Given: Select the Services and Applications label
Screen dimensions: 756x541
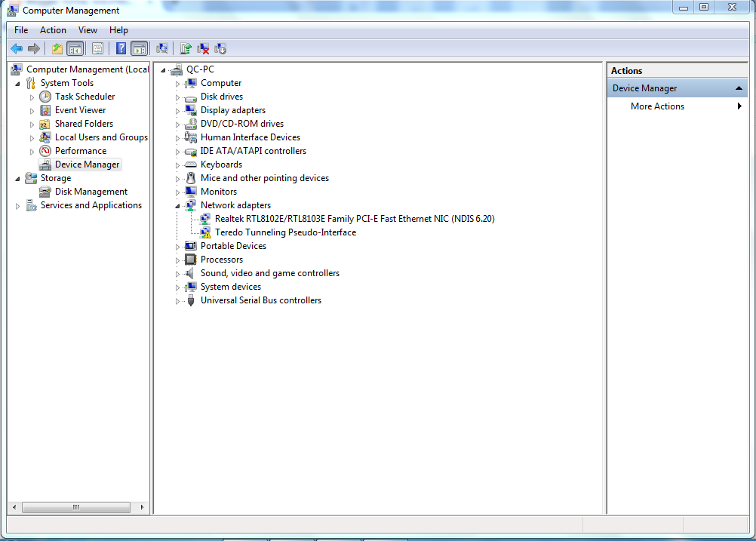Looking at the screenshot, I should point(91,205).
